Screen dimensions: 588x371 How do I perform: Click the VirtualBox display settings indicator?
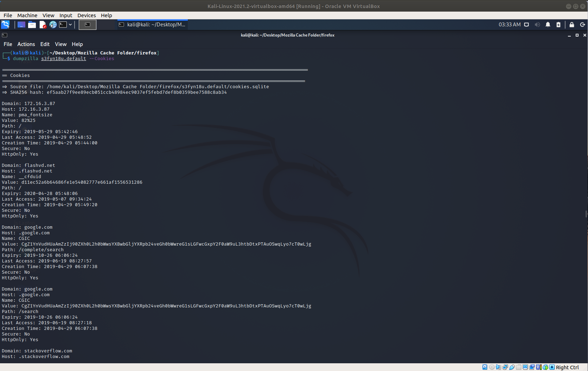click(x=525, y=367)
